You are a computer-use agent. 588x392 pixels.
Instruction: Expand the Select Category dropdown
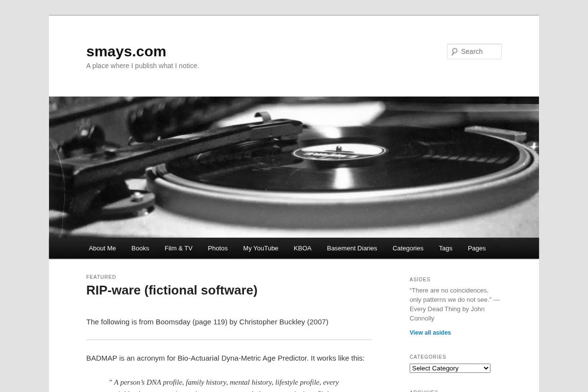tap(450, 368)
